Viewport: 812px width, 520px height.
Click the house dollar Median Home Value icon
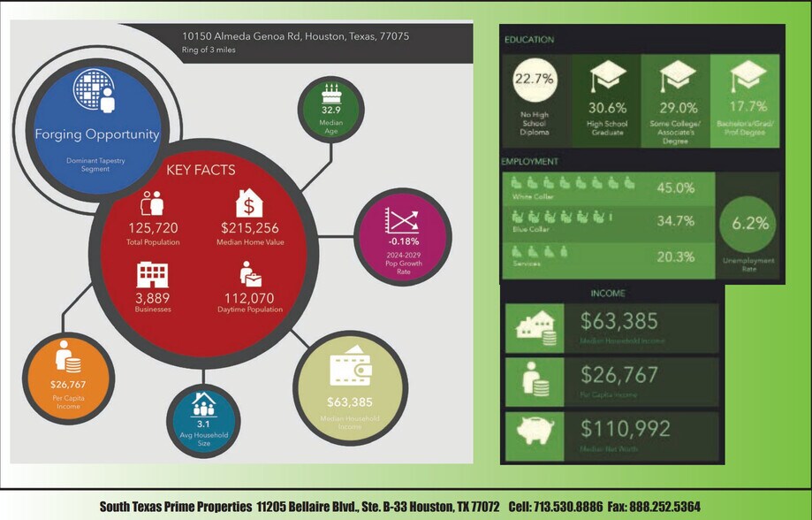point(249,204)
